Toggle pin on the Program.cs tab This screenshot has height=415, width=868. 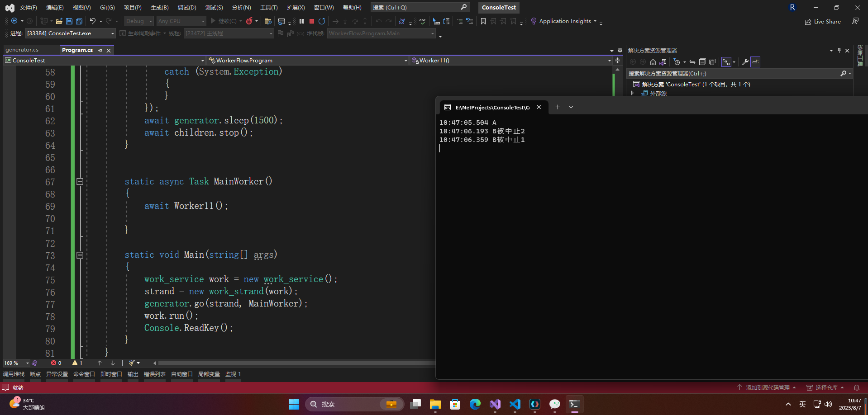(x=100, y=50)
